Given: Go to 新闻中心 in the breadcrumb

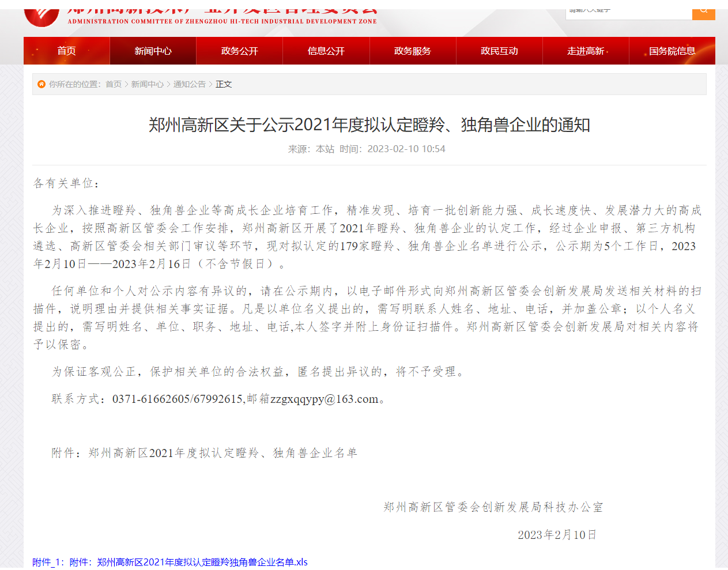Looking at the screenshot, I should 148,84.
